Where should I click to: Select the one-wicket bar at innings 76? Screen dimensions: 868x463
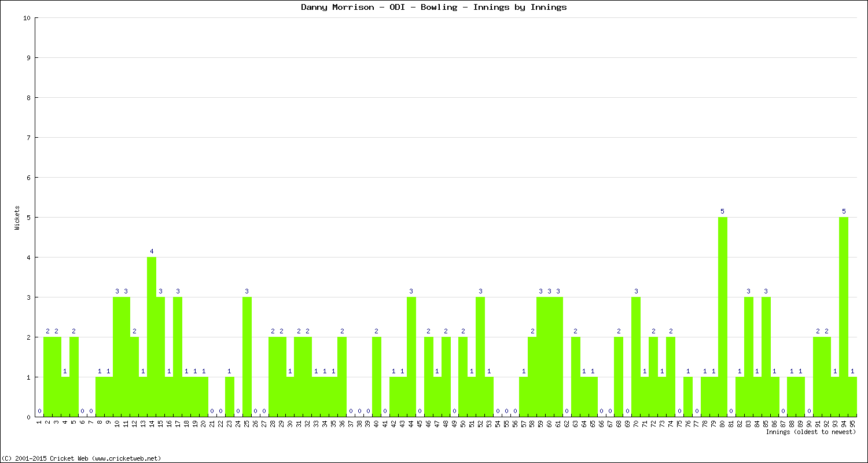point(688,397)
